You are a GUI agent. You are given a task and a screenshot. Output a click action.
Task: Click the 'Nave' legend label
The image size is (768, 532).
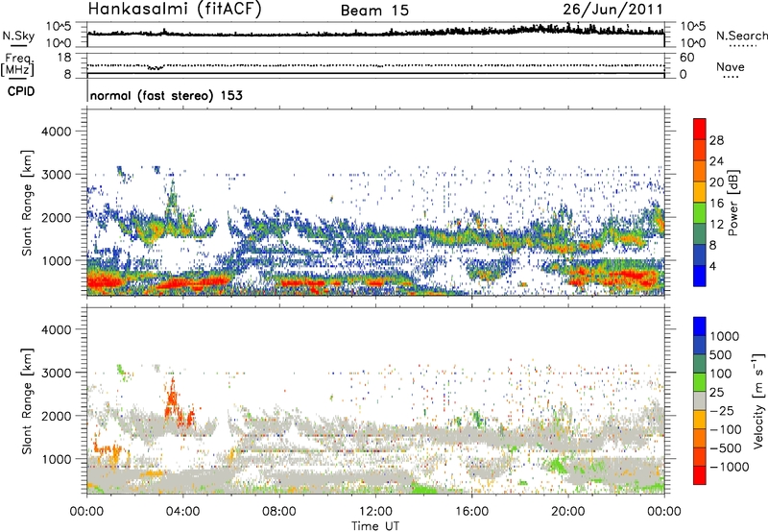731,67
